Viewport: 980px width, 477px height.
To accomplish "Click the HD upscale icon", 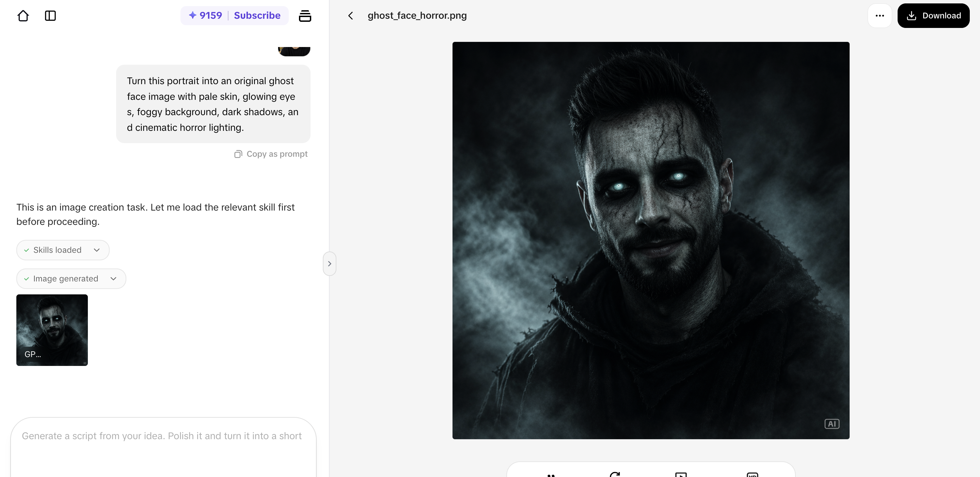I will 752,474.
